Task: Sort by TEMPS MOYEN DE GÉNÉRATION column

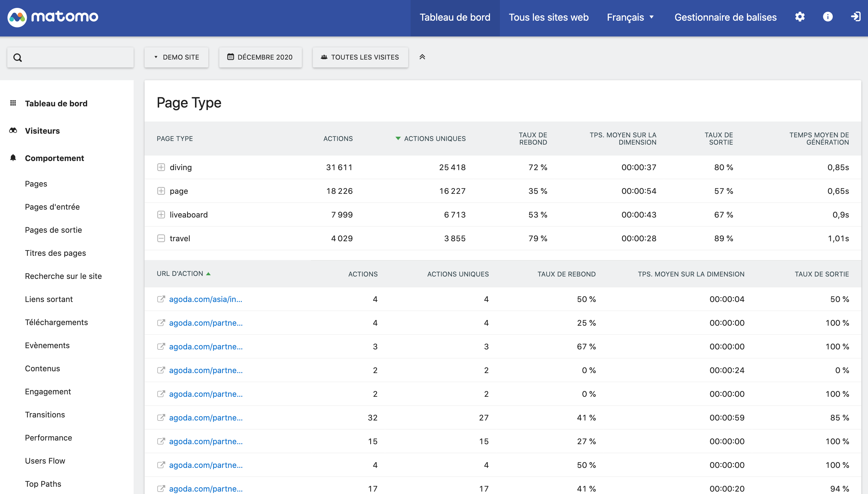Action: pyautogui.click(x=819, y=139)
